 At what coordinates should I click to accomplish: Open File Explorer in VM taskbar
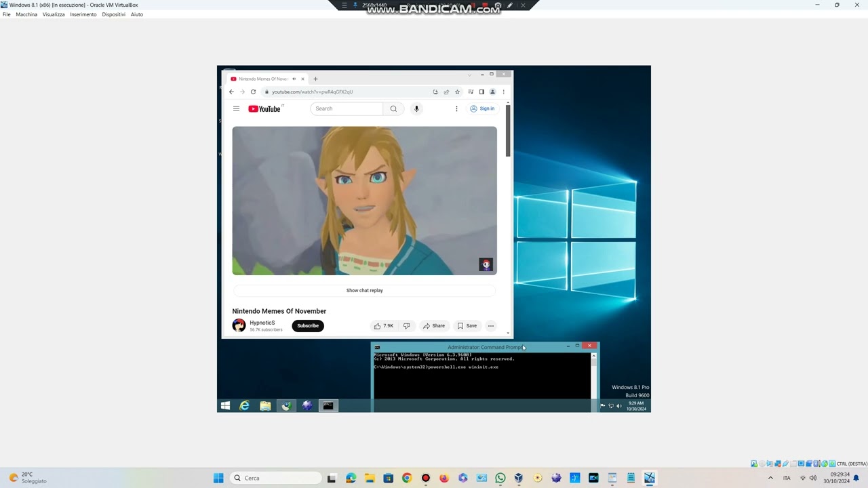265,405
